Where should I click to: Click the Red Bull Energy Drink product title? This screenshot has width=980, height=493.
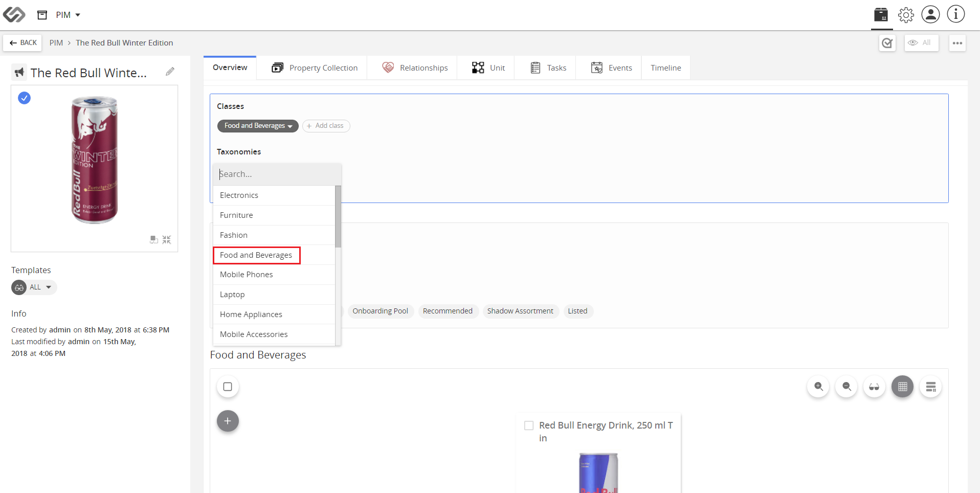pos(606,432)
